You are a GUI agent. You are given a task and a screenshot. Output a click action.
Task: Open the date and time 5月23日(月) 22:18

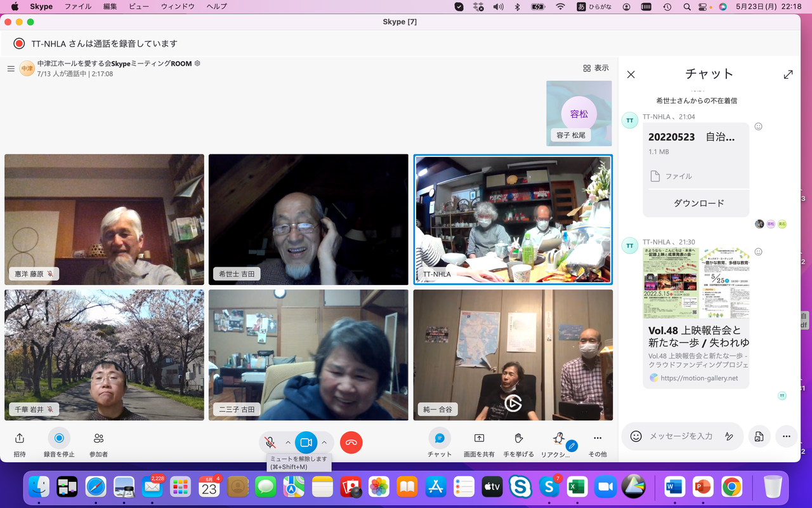coord(769,6)
